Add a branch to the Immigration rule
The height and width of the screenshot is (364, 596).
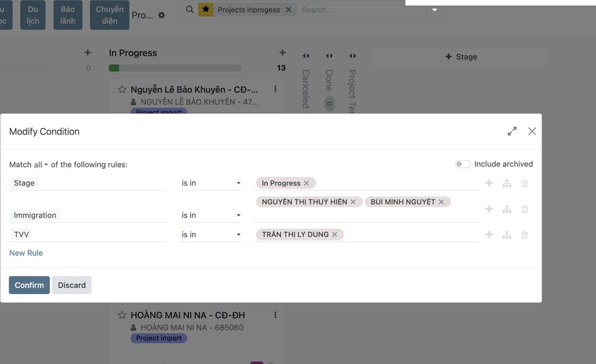point(507,209)
